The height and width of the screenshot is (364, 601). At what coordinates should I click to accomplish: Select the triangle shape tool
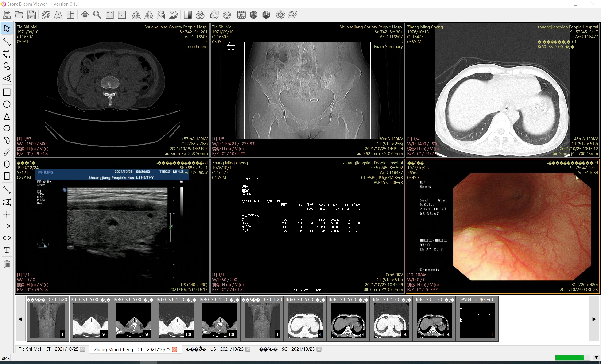(7, 116)
